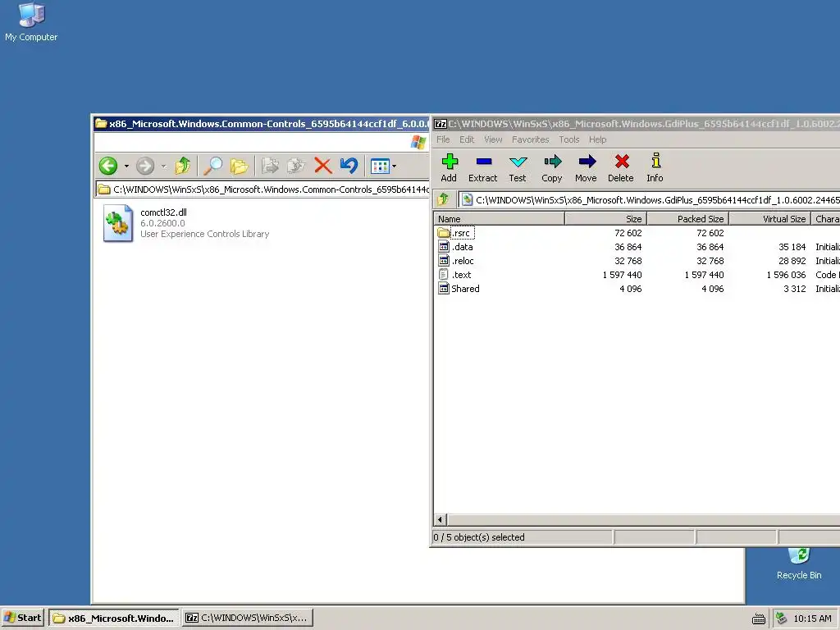Open the Back button history dropdown arrow
The image size is (840, 630).
126,166
